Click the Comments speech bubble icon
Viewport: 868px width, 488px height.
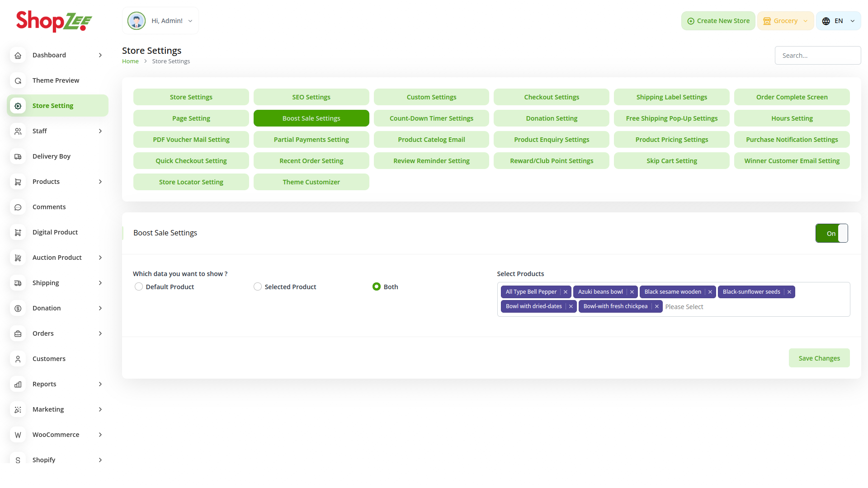click(x=18, y=207)
